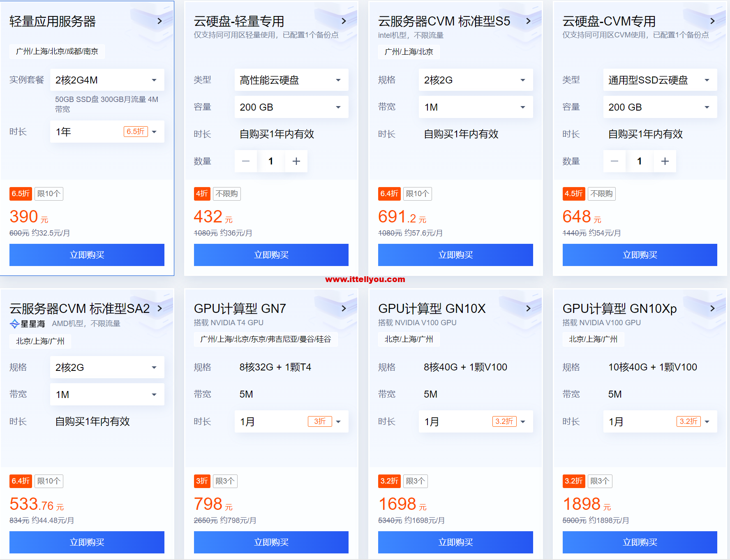Open 轻量应用服务器 details via chevron arrow

click(x=160, y=21)
